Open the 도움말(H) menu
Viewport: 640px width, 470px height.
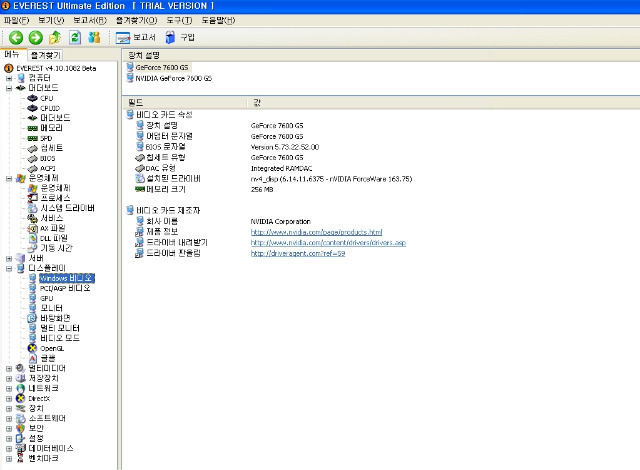click(218, 20)
